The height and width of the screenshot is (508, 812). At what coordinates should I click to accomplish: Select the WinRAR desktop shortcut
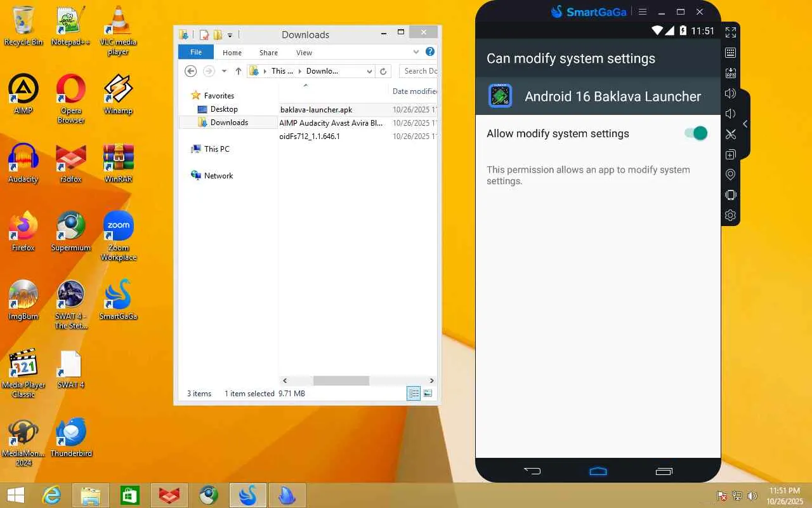[118, 163]
